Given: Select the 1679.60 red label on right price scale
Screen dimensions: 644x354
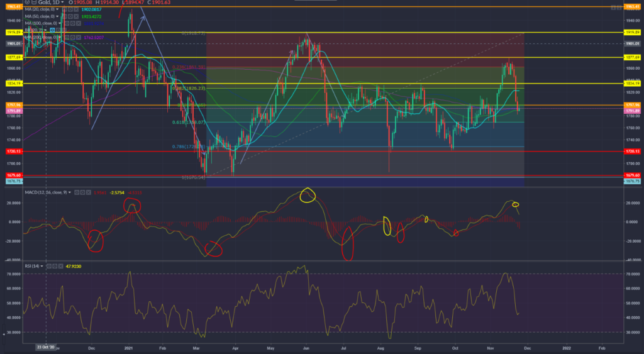Looking at the screenshot, I should coord(631,175).
